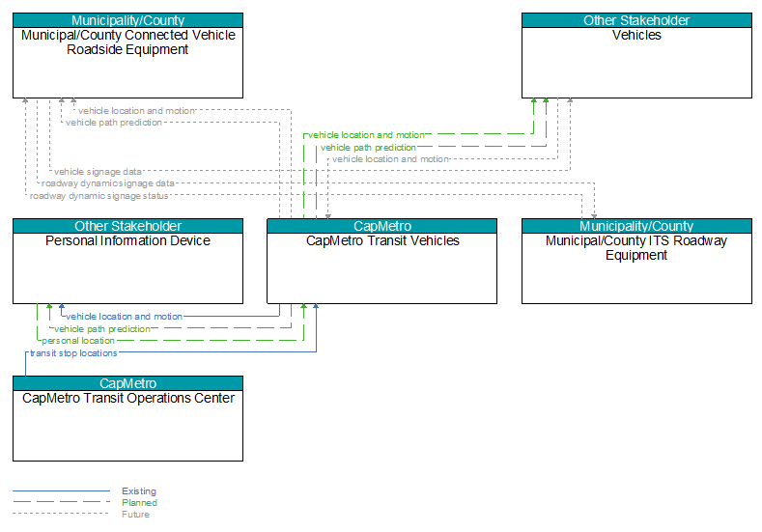Click the Other Stakeholder header above Personal Information Device
This screenshot has width=762, height=532.
click(127, 226)
